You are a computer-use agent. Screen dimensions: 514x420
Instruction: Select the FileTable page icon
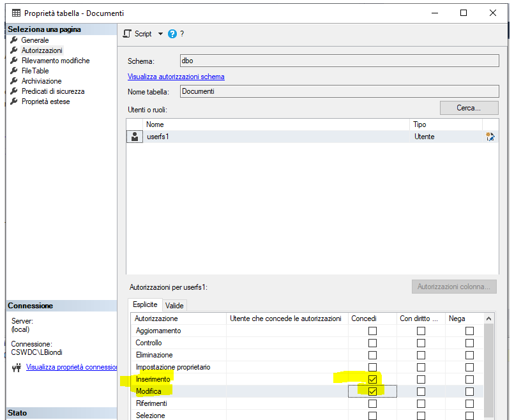pos(15,70)
